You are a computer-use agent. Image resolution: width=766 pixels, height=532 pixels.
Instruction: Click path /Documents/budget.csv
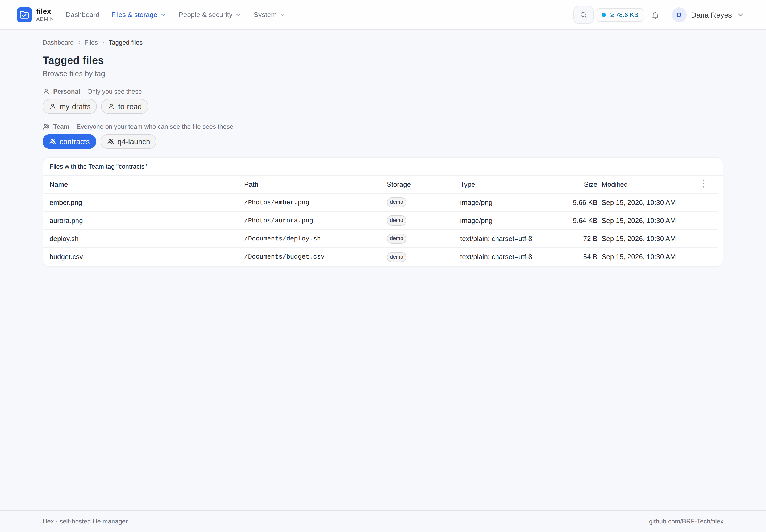tap(284, 257)
